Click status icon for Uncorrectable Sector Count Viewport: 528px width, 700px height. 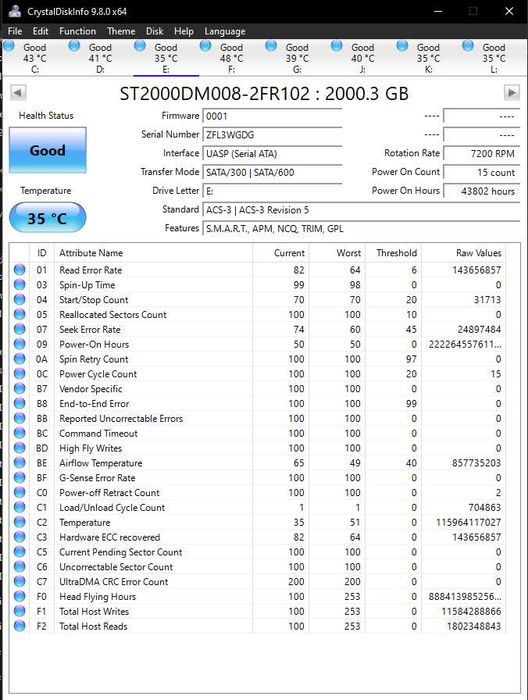point(19,567)
